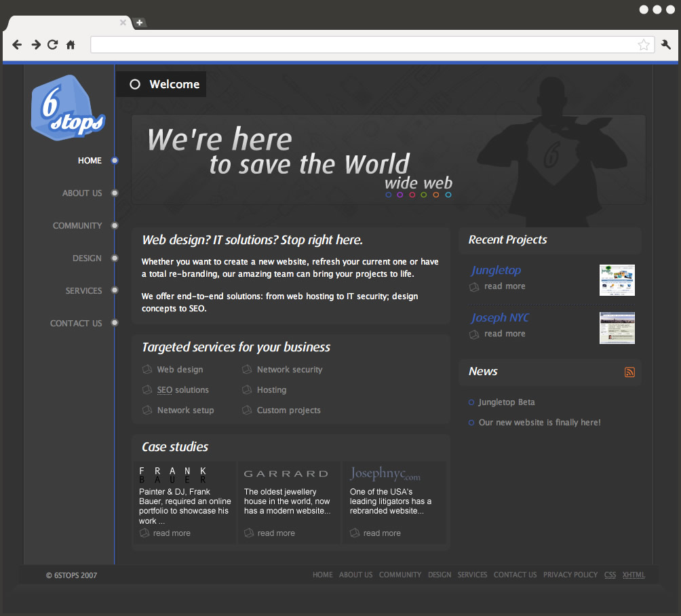The height and width of the screenshot is (616, 681).
Task: Bookmark page with the star icon
Action: pos(643,45)
